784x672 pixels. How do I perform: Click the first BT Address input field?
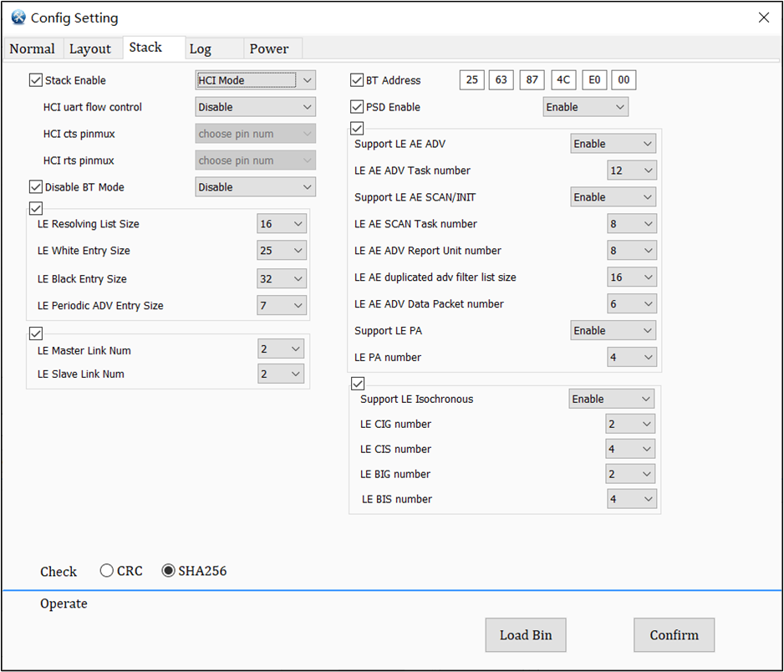471,79
